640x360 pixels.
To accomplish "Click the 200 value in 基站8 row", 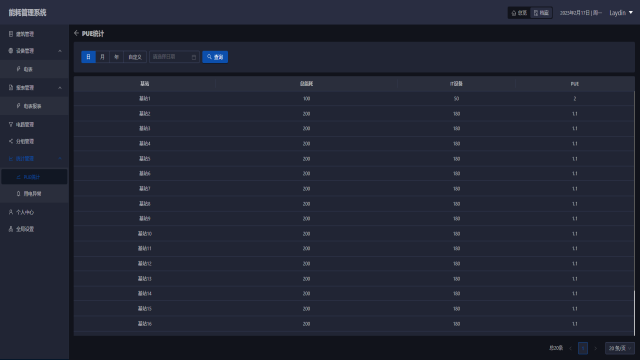I will pyautogui.click(x=307, y=204).
